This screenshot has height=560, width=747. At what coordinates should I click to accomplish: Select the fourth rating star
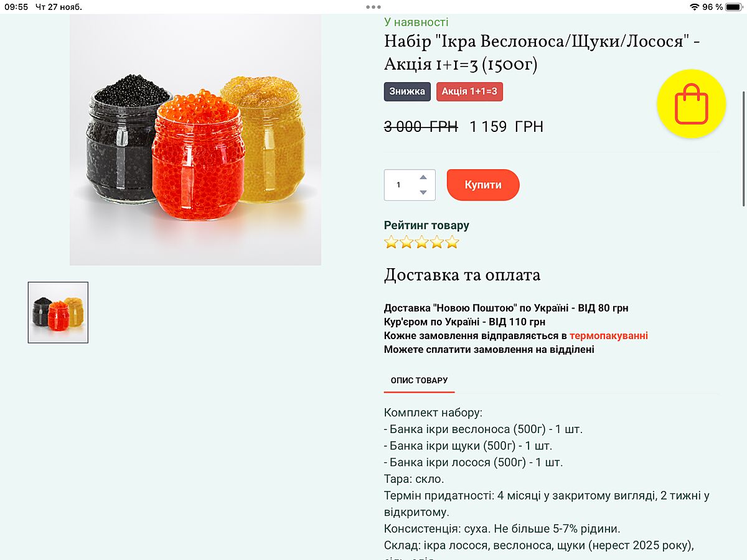[x=436, y=243]
